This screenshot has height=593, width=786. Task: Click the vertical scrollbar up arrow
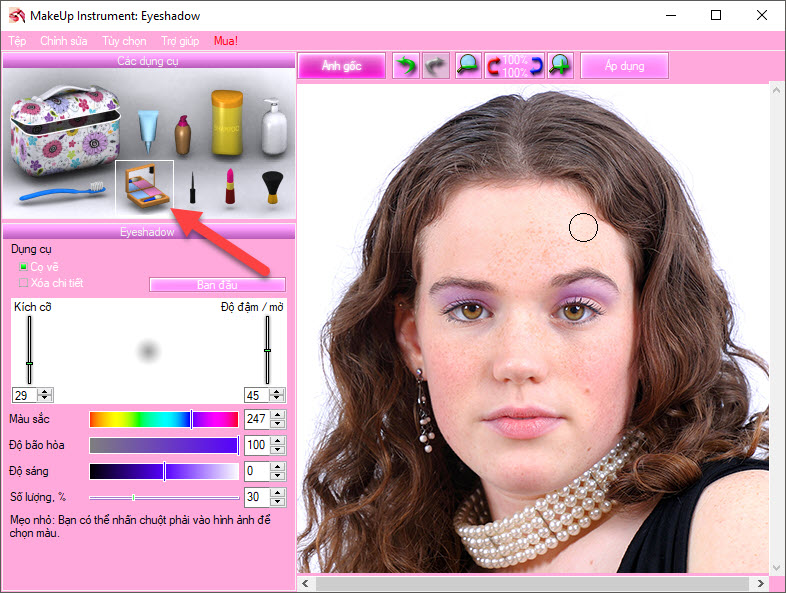click(x=776, y=90)
